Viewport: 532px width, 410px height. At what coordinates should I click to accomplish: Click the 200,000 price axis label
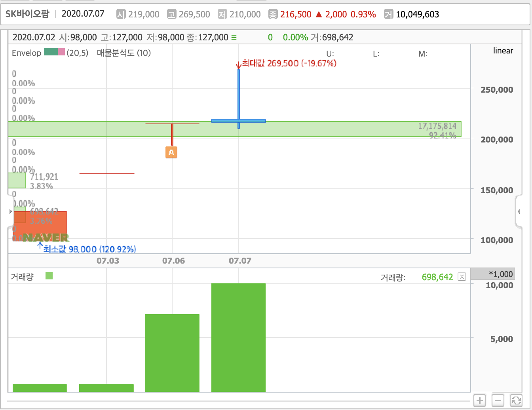pyautogui.click(x=497, y=139)
